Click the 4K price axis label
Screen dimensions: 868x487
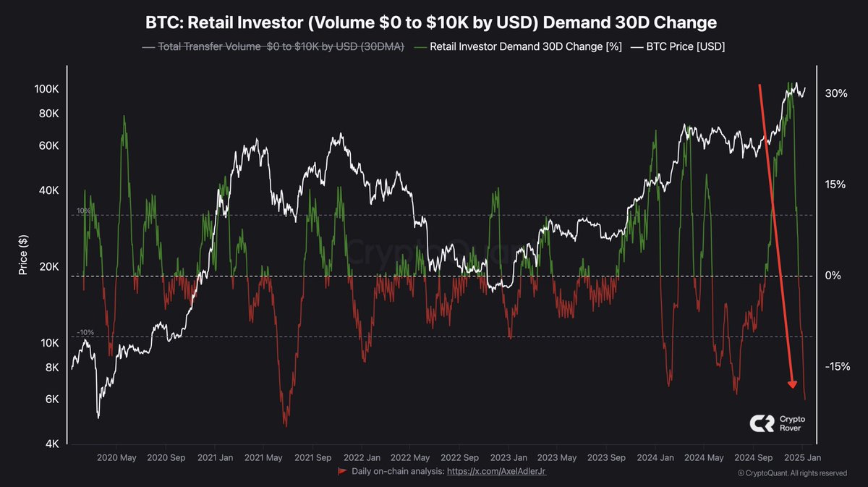51,444
